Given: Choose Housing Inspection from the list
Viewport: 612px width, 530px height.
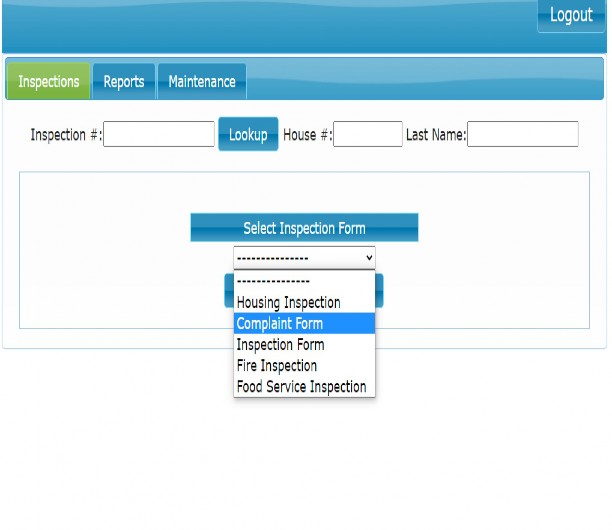Looking at the screenshot, I should tap(304, 302).
